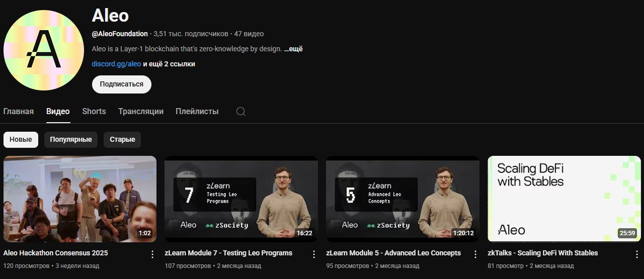Open options menu for Aleo Hackathon Consensus 2025
Screen dimensions: 644x279
(152, 254)
